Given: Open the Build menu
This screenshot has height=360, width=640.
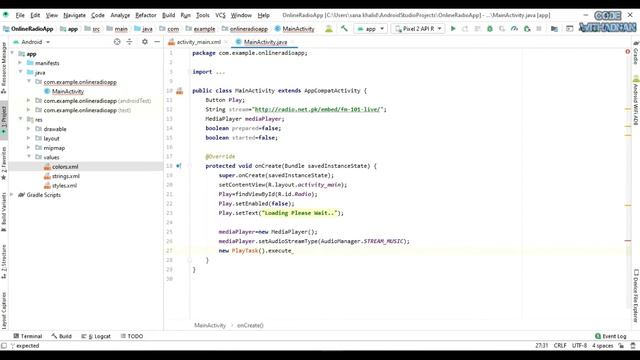Looking at the screenshot, I should [169, 15].
